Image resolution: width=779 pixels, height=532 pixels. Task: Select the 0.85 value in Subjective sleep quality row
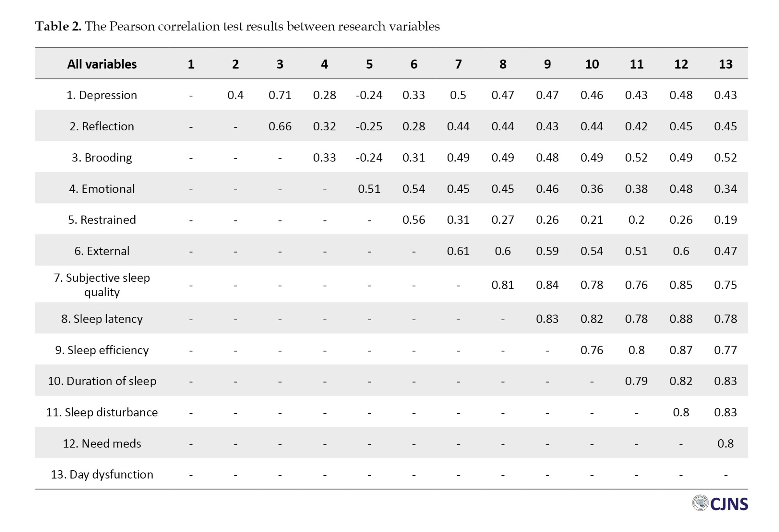coord(681,285)
